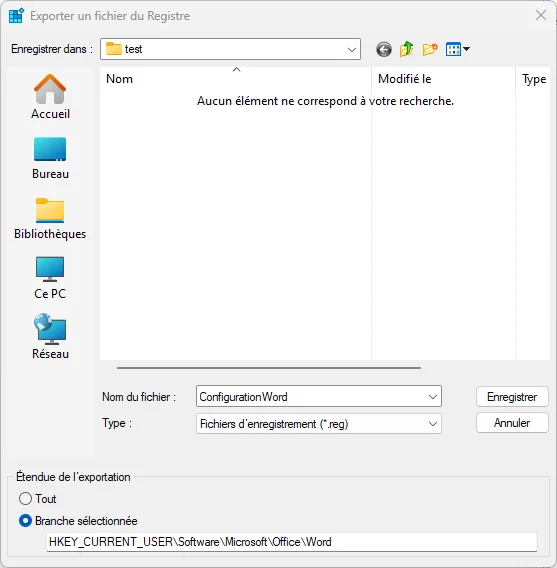Expand the Nom du fichier dropdown arrow
The width and height of the screenshot is (557, 568).
click(x=432, y=397)
